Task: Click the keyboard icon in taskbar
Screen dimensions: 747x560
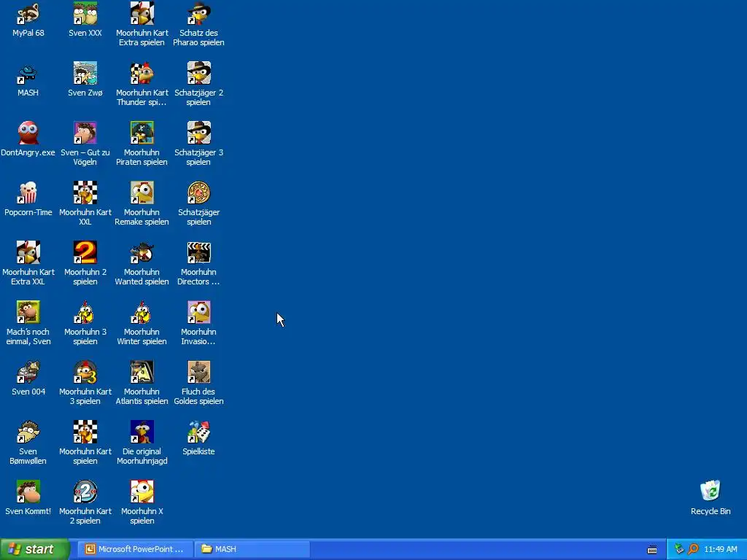Action: click(x=652, y=550)
